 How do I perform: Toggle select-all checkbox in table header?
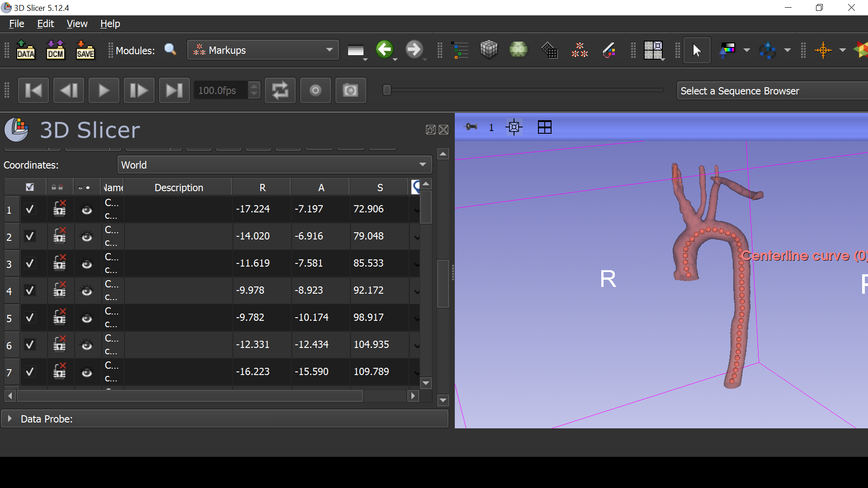point(30,187)
